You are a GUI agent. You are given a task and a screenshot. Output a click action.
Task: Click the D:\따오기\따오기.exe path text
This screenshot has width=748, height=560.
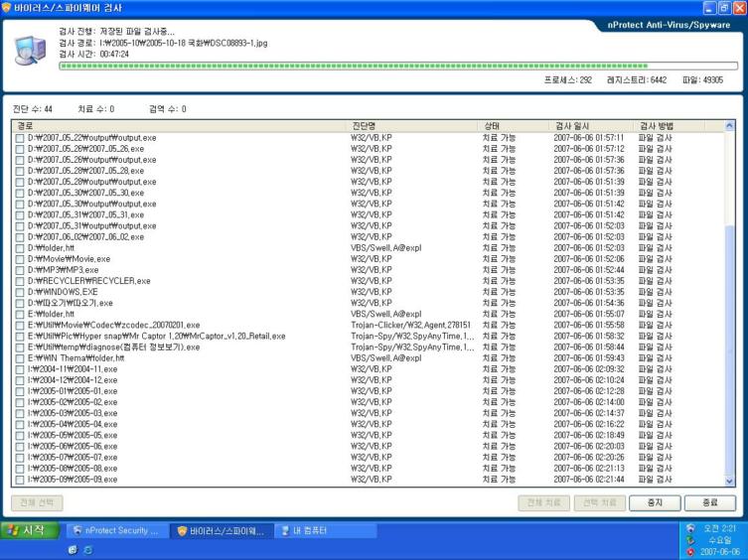click(x=71, y=303)
